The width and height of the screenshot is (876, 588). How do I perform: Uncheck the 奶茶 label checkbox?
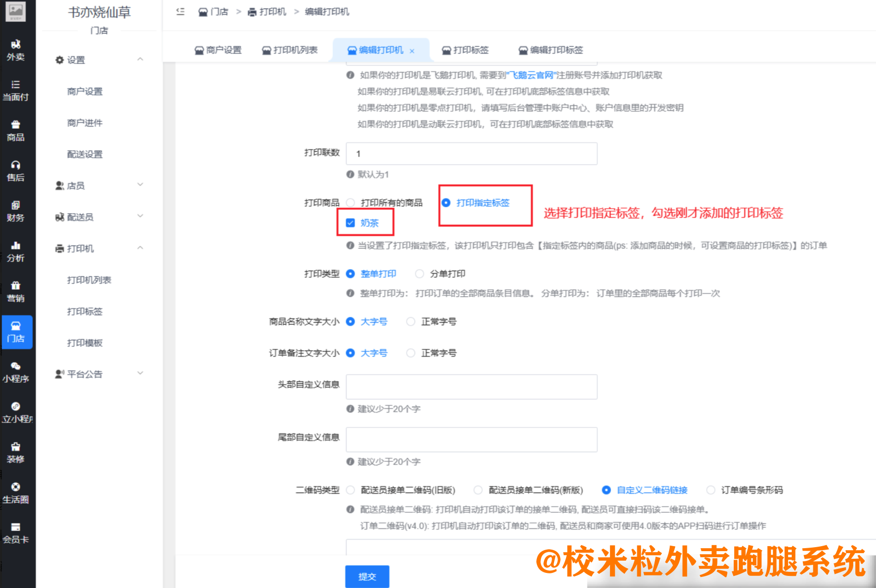pyautogui.click(x=350, y=222)
